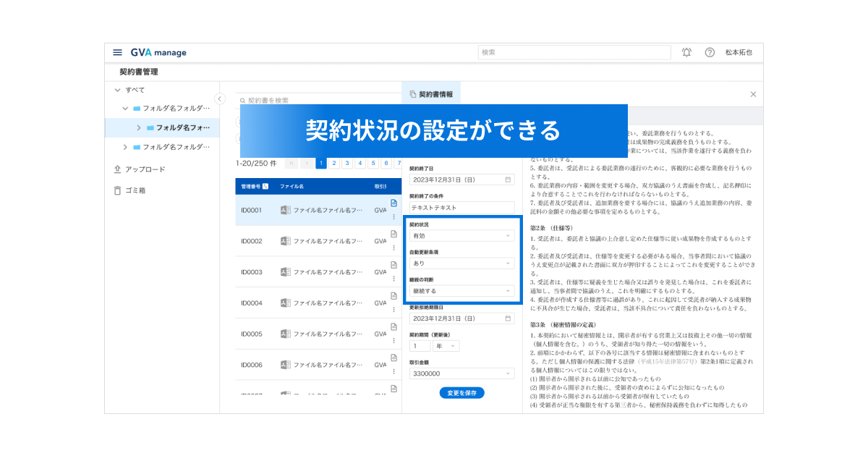868x456 pixels.
Task: Go to page 3 of the list
Action: tap(347, 163)
